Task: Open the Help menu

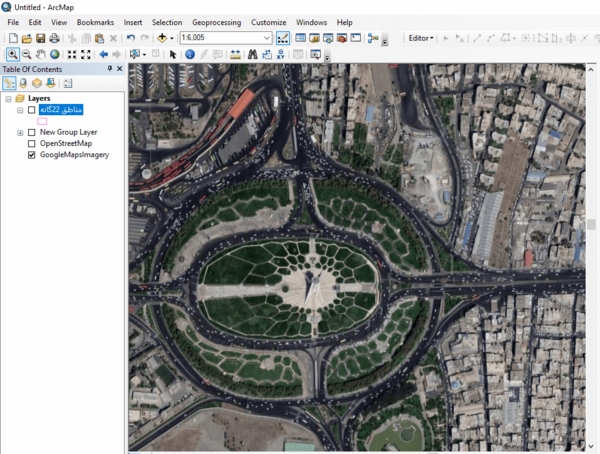Action: click(x=344, y=22)
